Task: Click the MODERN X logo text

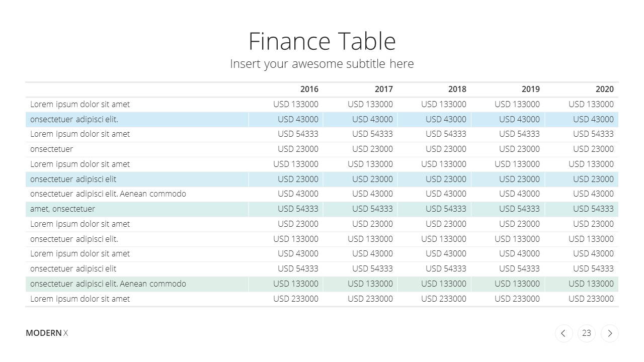Action: (47, 333)
